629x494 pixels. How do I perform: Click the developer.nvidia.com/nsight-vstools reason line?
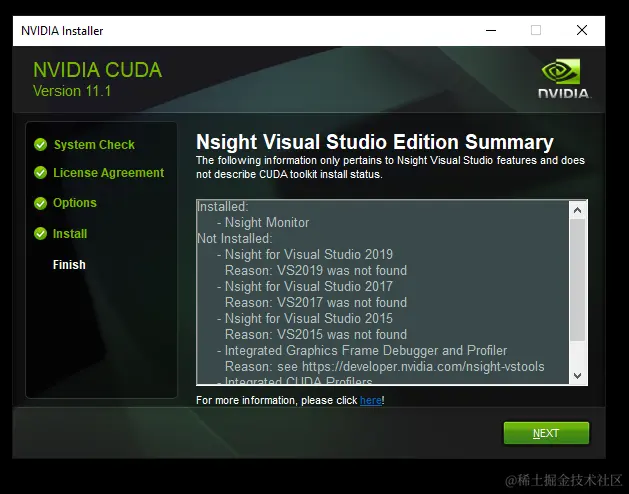coord(385,367)
